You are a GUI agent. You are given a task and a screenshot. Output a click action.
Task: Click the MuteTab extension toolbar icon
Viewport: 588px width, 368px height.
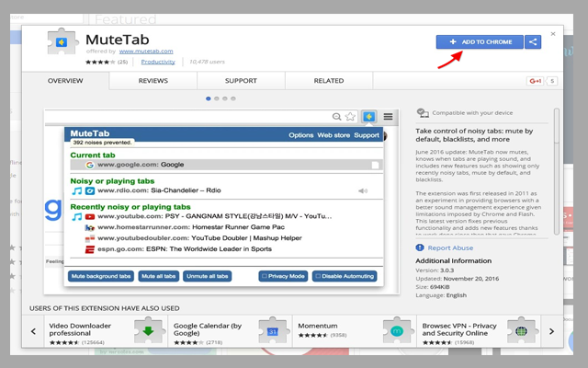[x=368, y=117]
